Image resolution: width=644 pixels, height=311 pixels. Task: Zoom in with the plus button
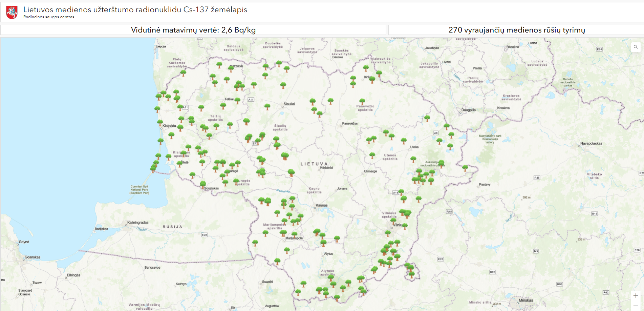point(636,295)
